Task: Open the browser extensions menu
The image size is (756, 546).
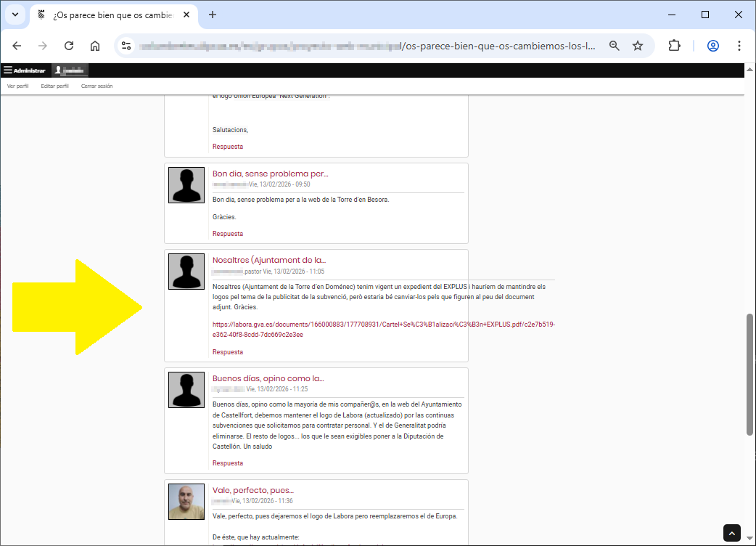Action: tap(675, 46)
